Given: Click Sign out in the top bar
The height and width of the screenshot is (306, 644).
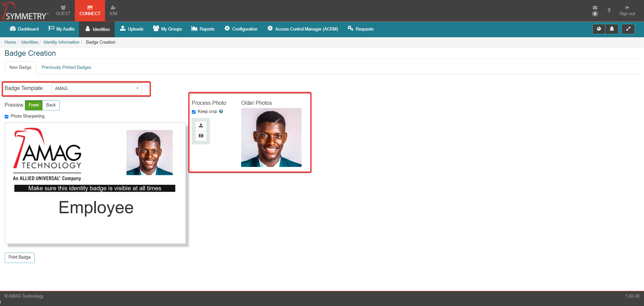Looking at the screenshot, I should pos(627,11).
